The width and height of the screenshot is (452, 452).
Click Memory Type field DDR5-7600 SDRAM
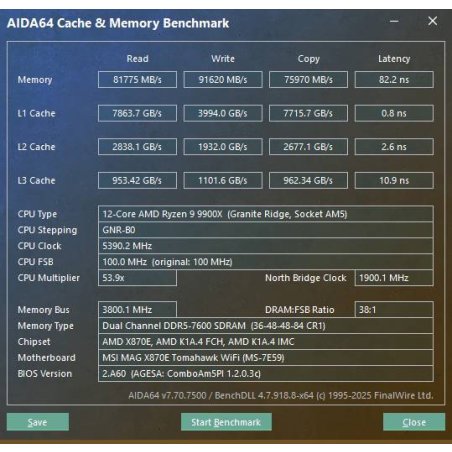pos(266,326)
